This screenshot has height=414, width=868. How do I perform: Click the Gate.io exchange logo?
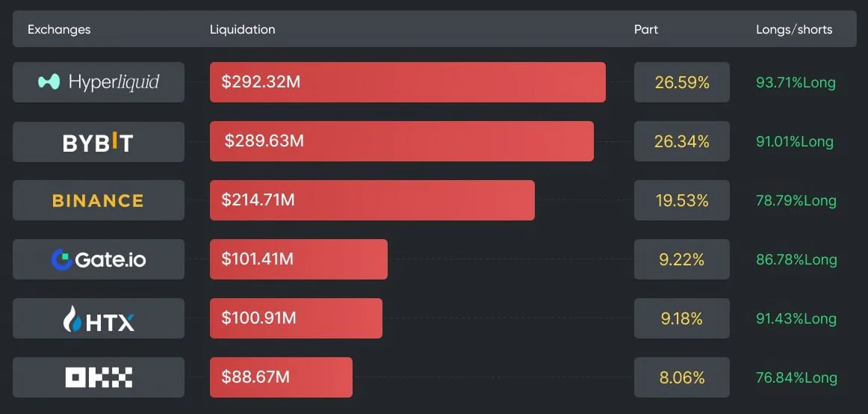99,259
